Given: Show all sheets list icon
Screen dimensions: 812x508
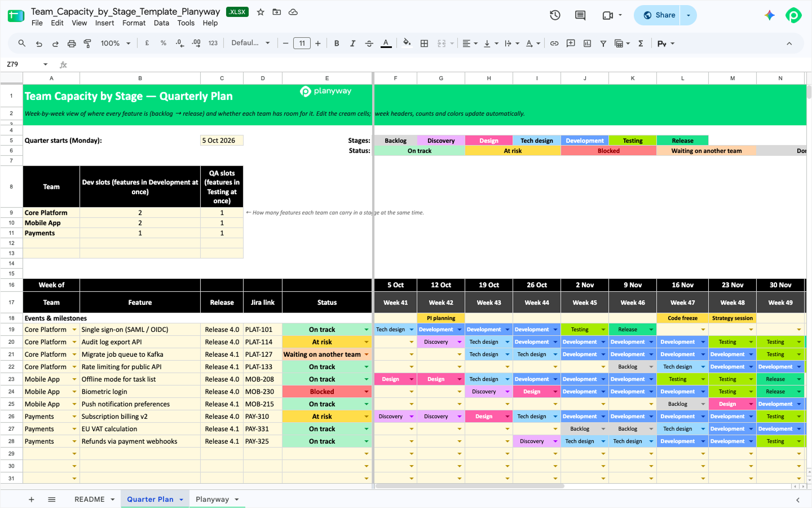Looking at the screenshot, I should (x=52, y=500).
